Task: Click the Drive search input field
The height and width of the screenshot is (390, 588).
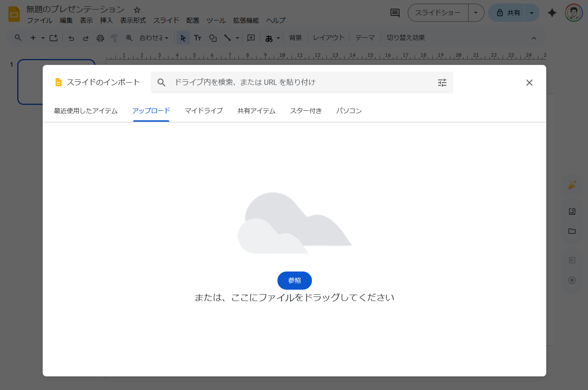Action: pos(302,83)
